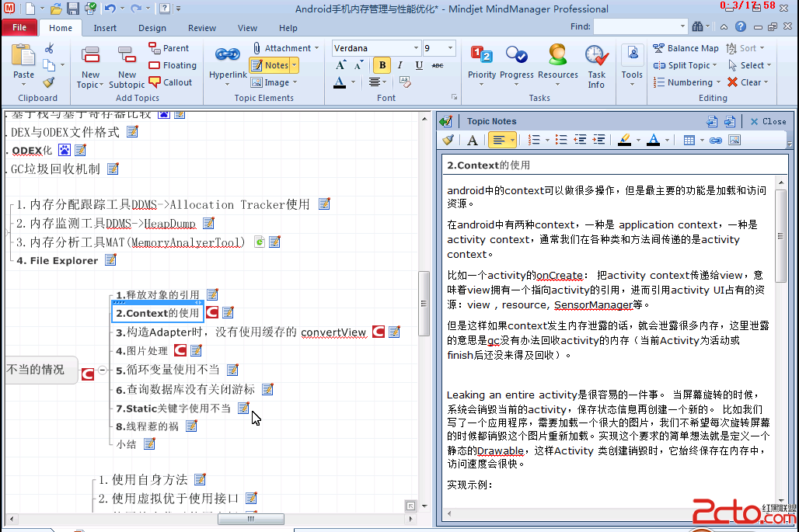The image size is (799, 532).
Task: Select the topic 4. File Explorer
Action: click(x=57, y=260)
